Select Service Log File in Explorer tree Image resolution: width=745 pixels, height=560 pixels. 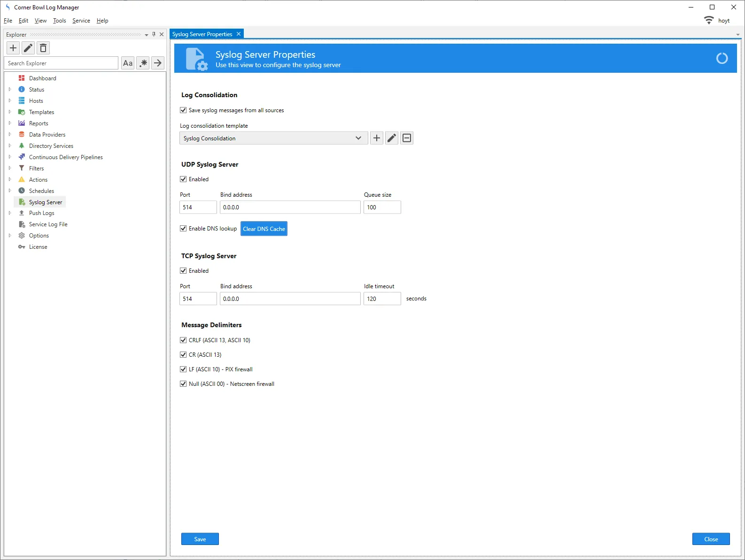[48, 224]
